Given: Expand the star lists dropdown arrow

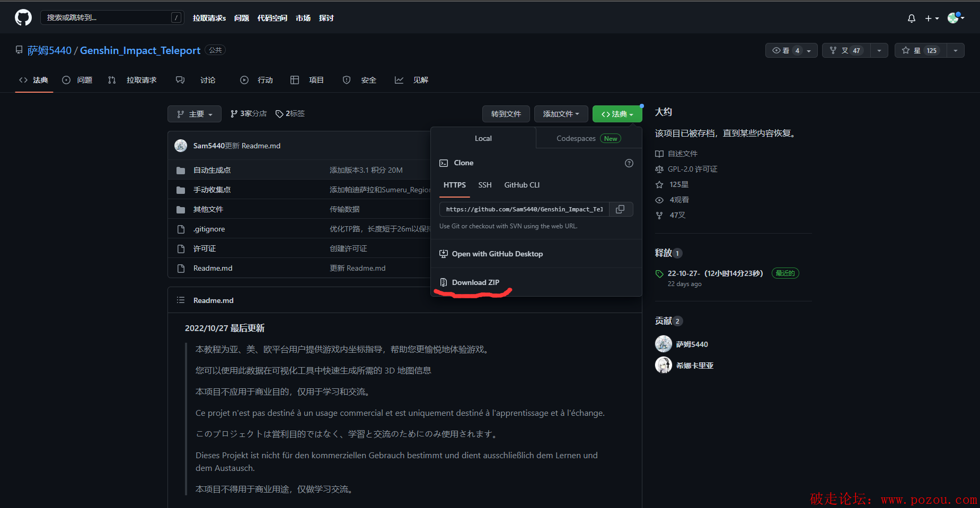Looking at the screenshot, I should click(x=956, y=50).
